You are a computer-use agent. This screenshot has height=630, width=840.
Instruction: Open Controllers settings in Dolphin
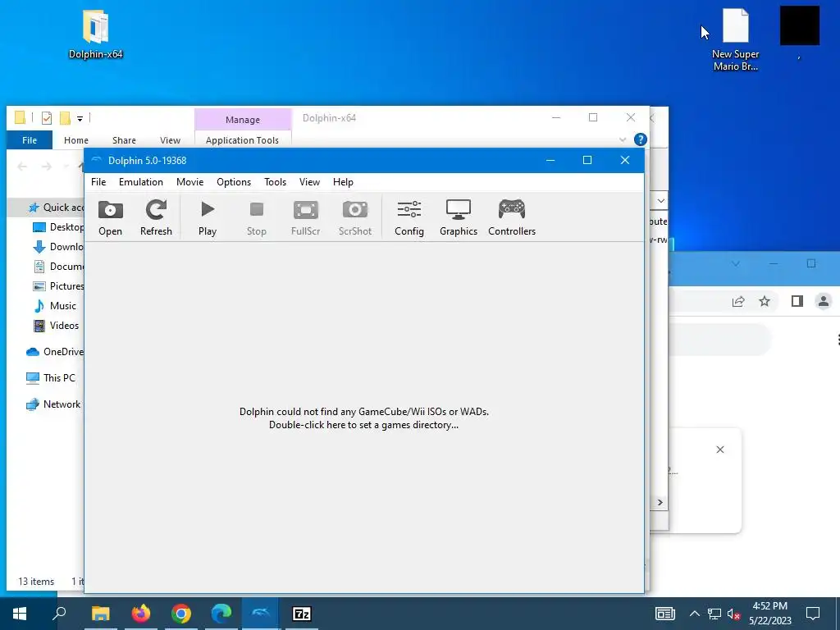512,217
